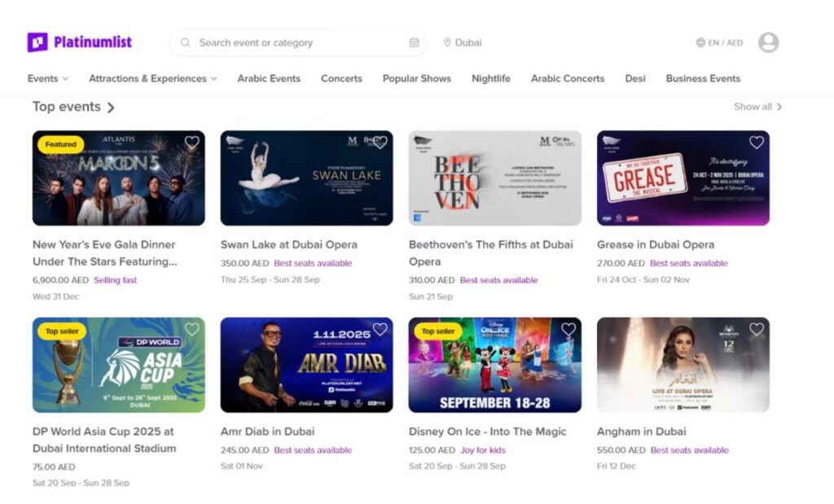Expand the Events dropdown menu
Viewport: 834px width, 504px height.
(x=48, y=78)
